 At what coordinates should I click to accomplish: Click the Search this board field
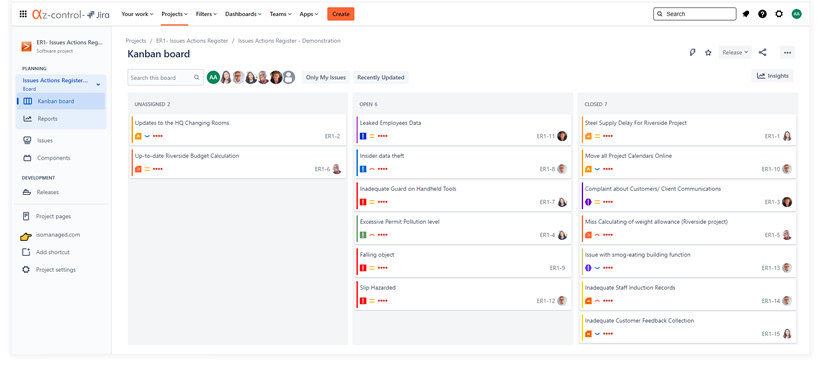(165, 77)
